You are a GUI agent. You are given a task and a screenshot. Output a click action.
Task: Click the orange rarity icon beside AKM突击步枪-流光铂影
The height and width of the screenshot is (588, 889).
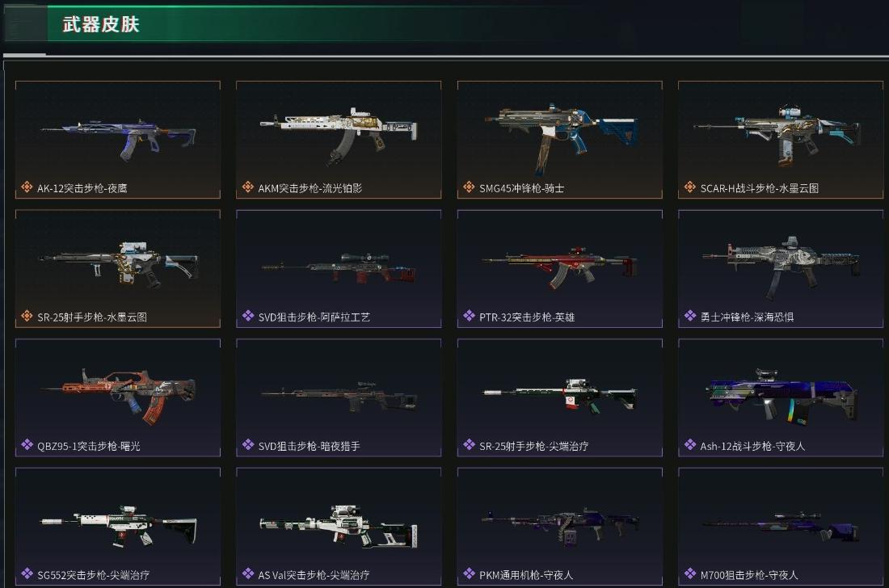248,187
